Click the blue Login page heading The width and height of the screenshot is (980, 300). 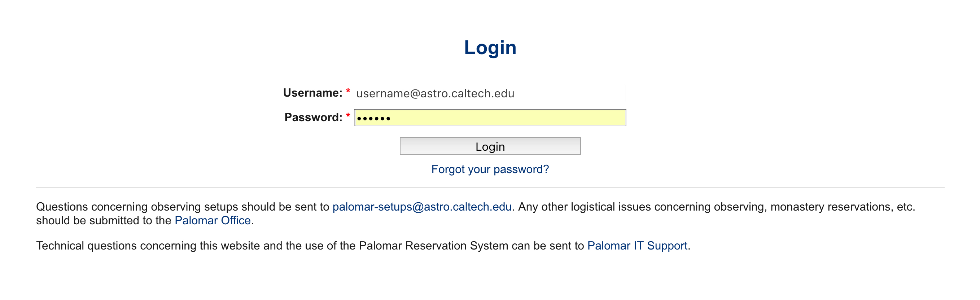(490, 48)
